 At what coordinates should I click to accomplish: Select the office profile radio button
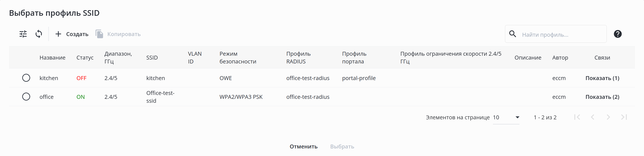tap(26, 97)
